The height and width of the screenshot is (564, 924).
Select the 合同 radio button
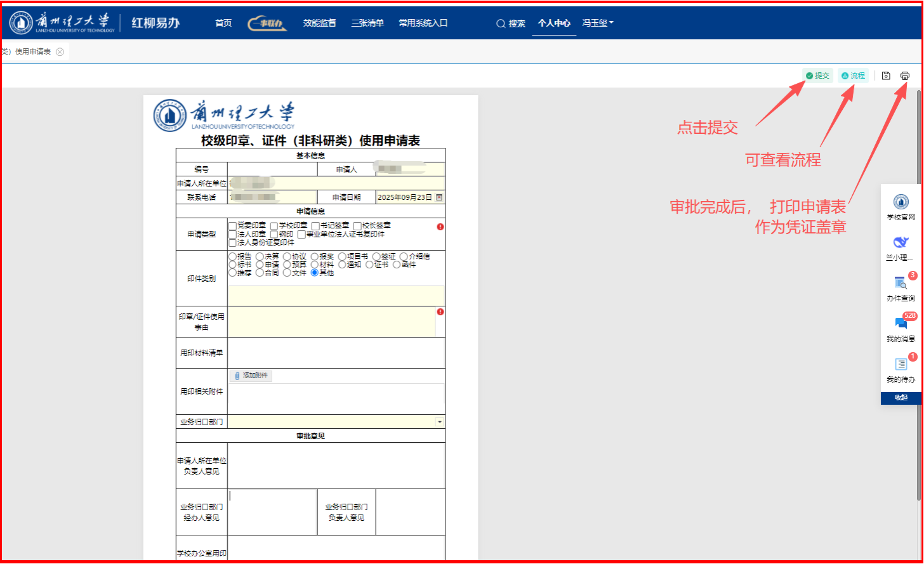coord(260,273)
